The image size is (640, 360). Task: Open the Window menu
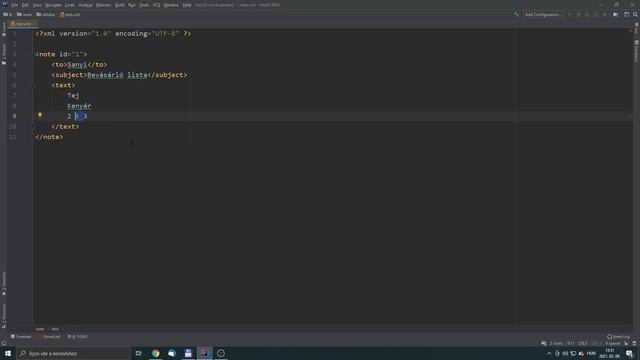[171, 5]
